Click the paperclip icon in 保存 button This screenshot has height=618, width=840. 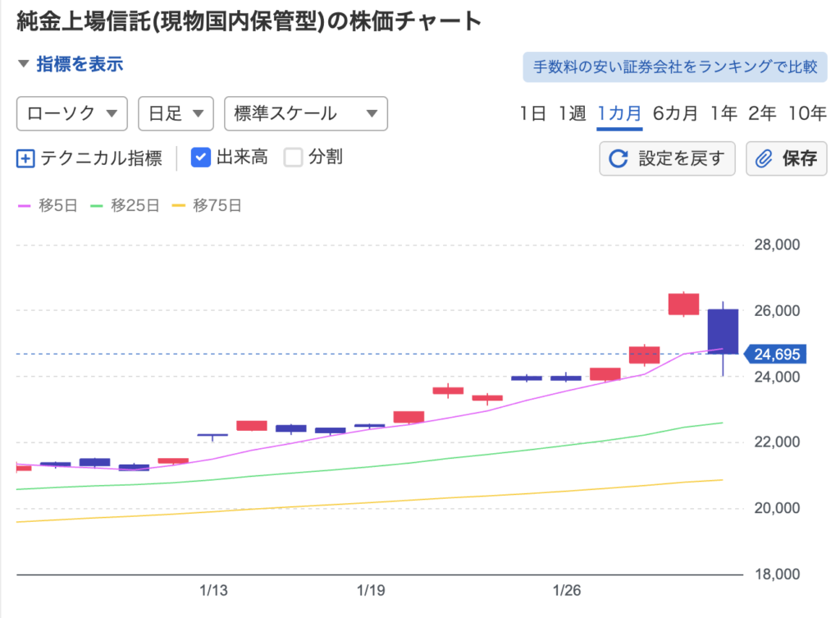click(x=765, y=158)
